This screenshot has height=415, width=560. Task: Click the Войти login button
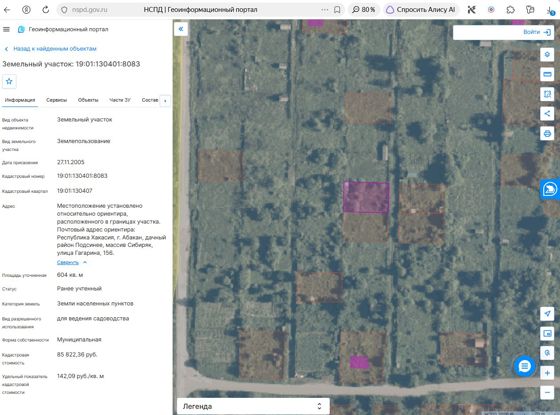536,32
